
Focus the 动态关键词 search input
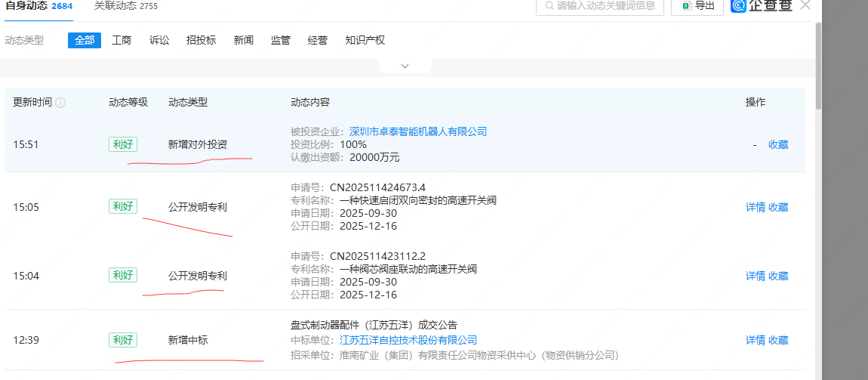[x=600, y=7]
